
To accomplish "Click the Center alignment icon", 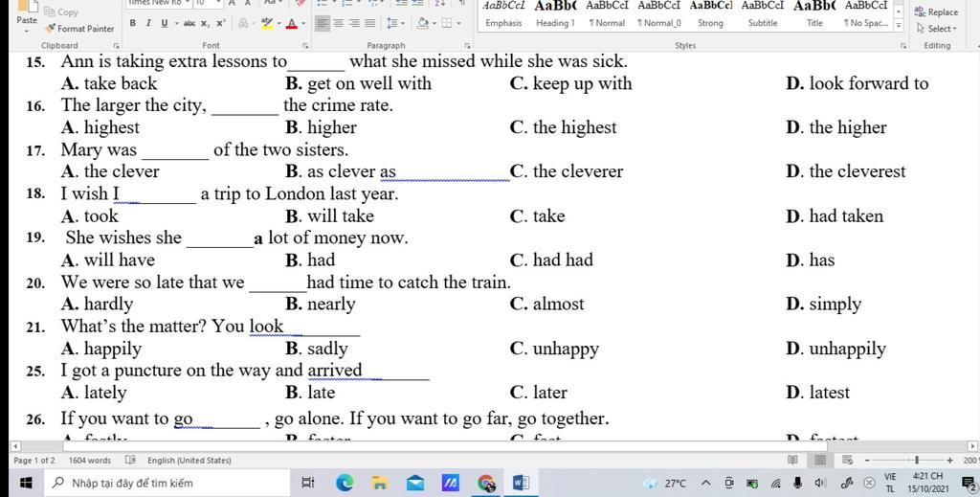I will click(338, 23).
